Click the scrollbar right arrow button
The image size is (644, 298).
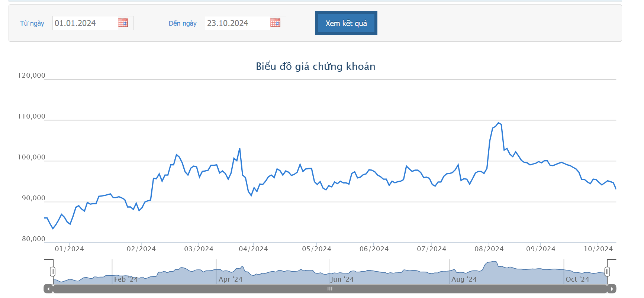[612, 289]
